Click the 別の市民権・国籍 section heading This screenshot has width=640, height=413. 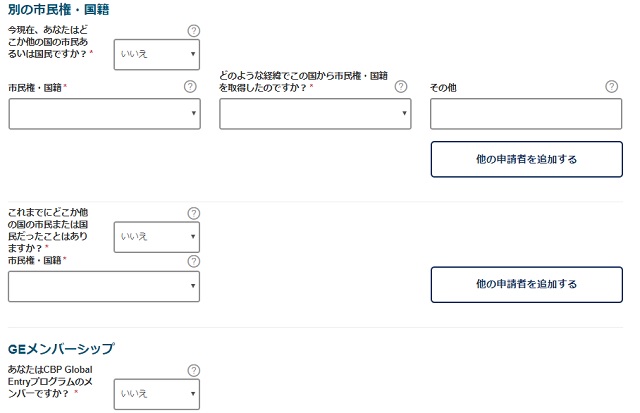pyautogui.click(x=58, y=9)
